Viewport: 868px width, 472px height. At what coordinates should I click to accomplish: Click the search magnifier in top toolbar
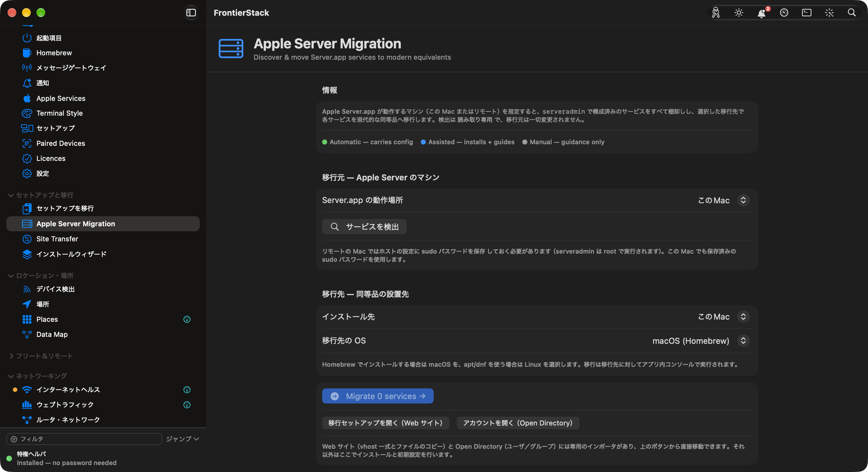click(x=851, y=13)
